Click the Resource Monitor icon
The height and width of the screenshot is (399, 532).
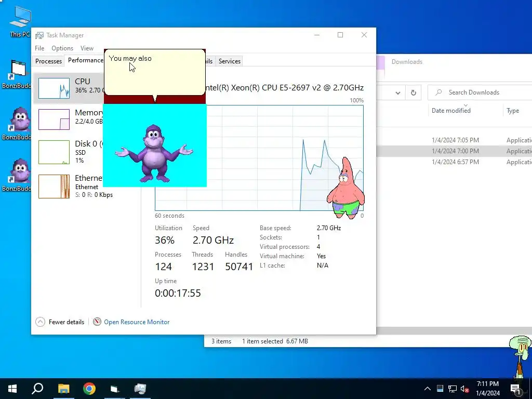tap(97, 322)
